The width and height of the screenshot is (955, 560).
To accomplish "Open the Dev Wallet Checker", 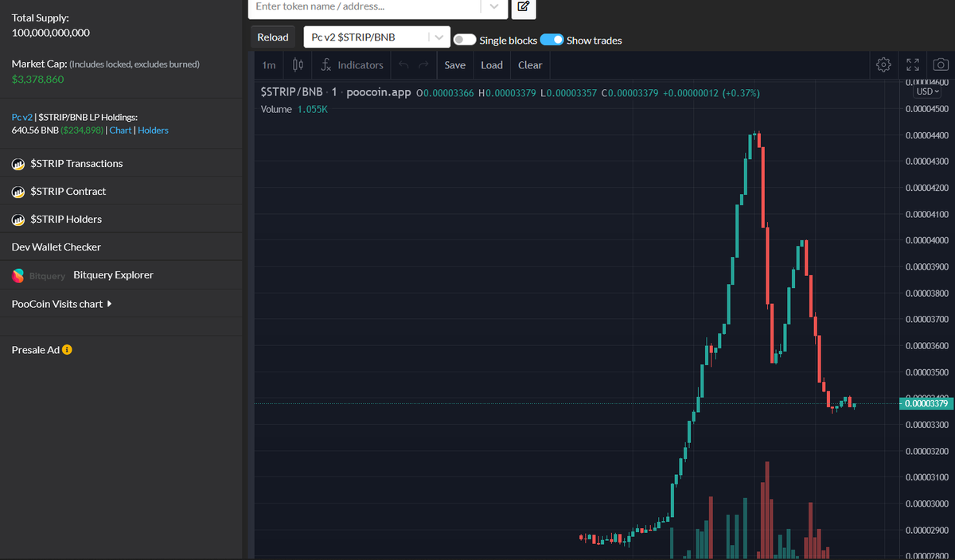I will click(x=57, y=247).
